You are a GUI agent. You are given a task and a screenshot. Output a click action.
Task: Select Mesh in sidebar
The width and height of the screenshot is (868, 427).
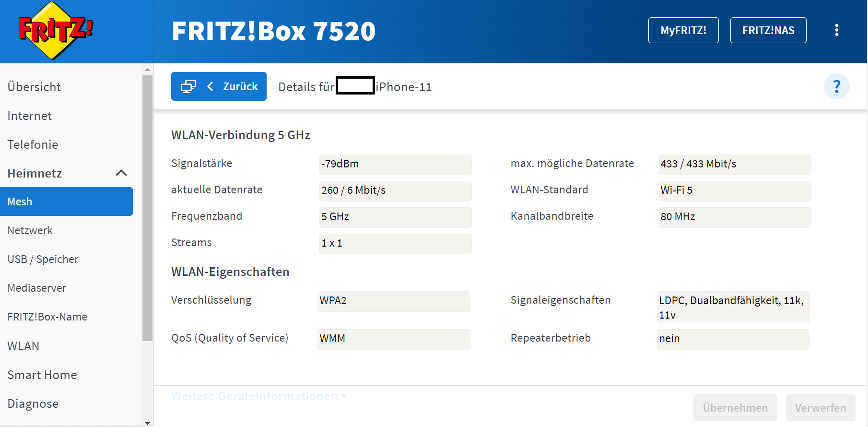[x=66, y=202]
